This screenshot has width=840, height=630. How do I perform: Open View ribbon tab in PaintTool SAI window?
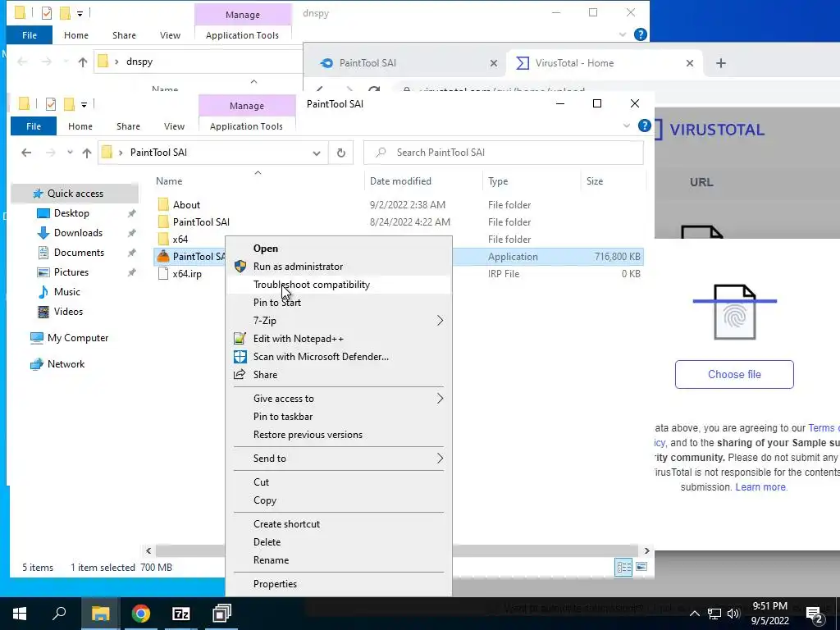174,126
